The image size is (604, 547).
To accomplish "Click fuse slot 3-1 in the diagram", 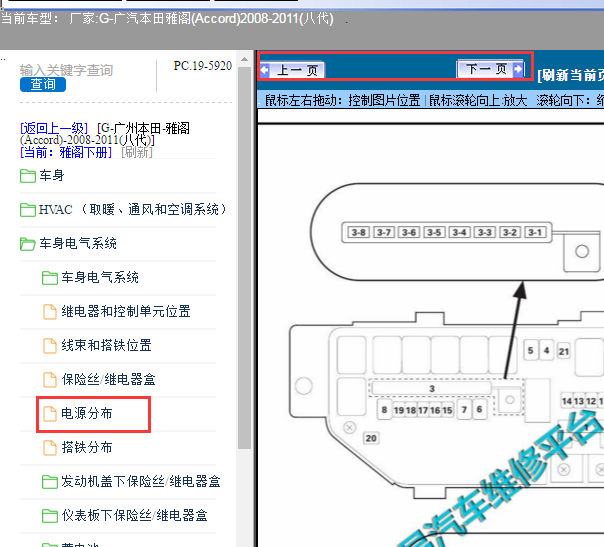I will point(535,232).
